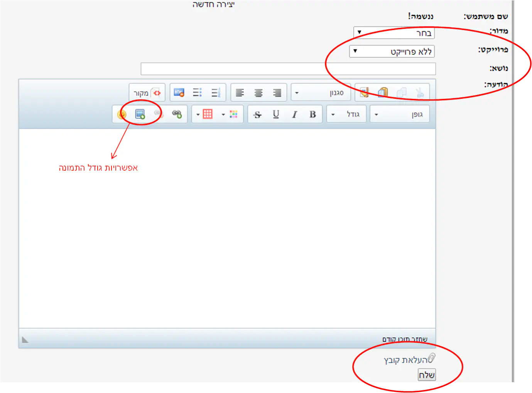This screenshot has height=393, width=532.
Task: Click the upload file (העלאת קובץ) link
Action: pos(406,360)
